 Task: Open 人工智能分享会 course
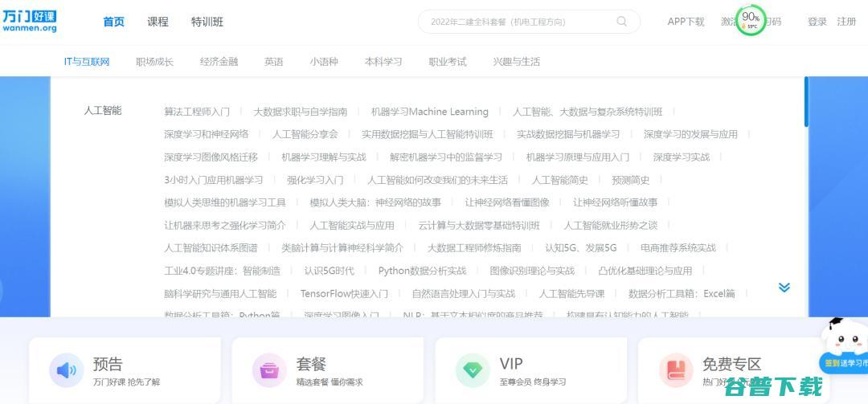pyautogui.click(x=305, y=134)
